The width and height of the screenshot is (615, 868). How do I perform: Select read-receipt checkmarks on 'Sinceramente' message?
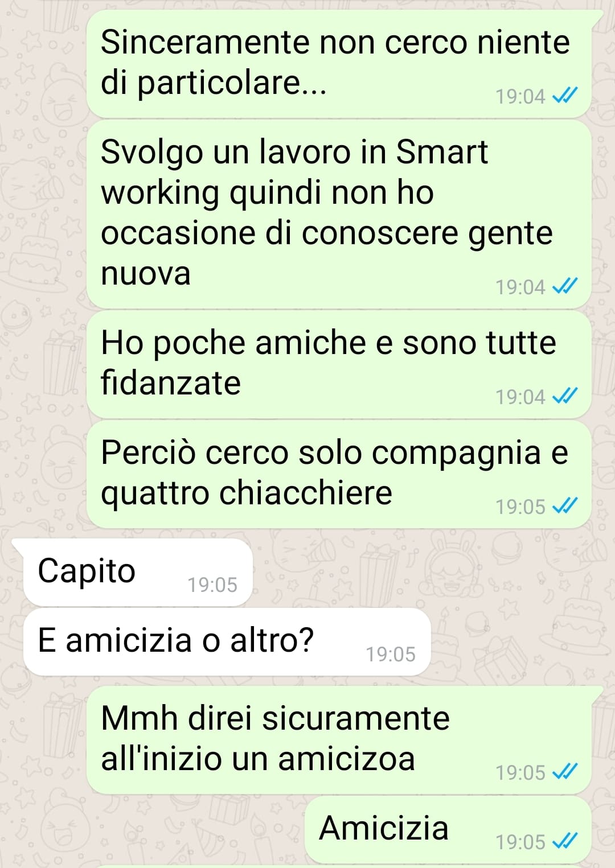point(565,96)
